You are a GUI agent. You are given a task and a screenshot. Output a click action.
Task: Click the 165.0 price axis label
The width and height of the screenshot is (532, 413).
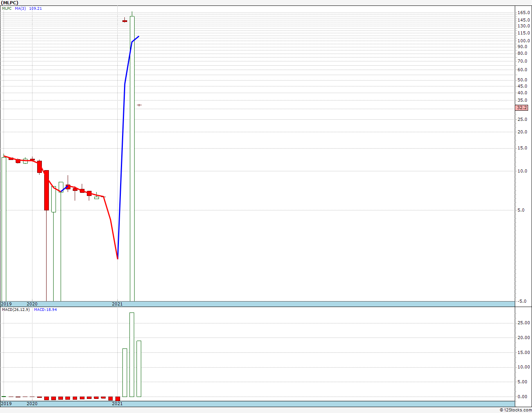(524, 13)
